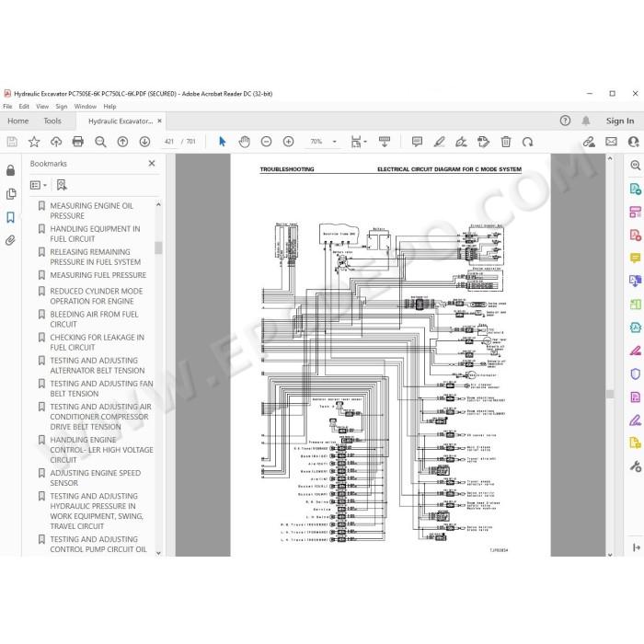Open the Find text magnifier
This screenshot has width=644, height=644.
100,142
